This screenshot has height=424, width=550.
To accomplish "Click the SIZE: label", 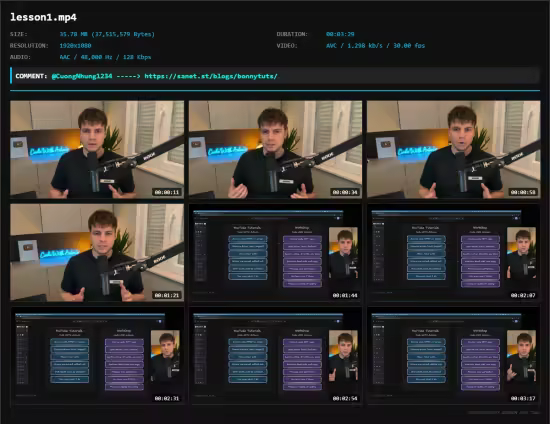I will tap(19, 34).
